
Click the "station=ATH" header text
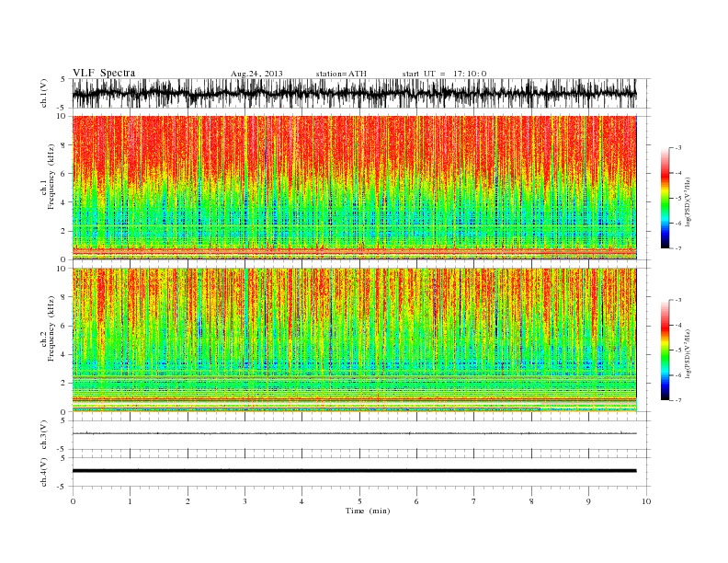pos(341,74)
